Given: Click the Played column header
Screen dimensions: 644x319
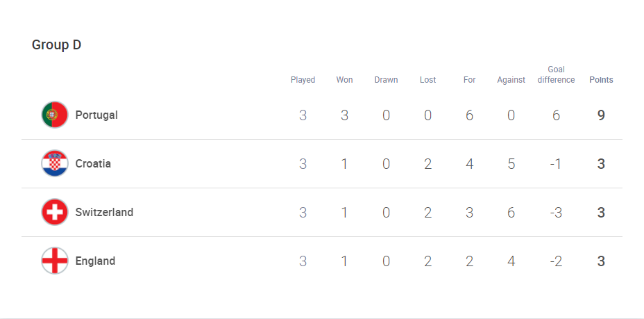Looking at the screenshot, I should click(x=303, y=80).
